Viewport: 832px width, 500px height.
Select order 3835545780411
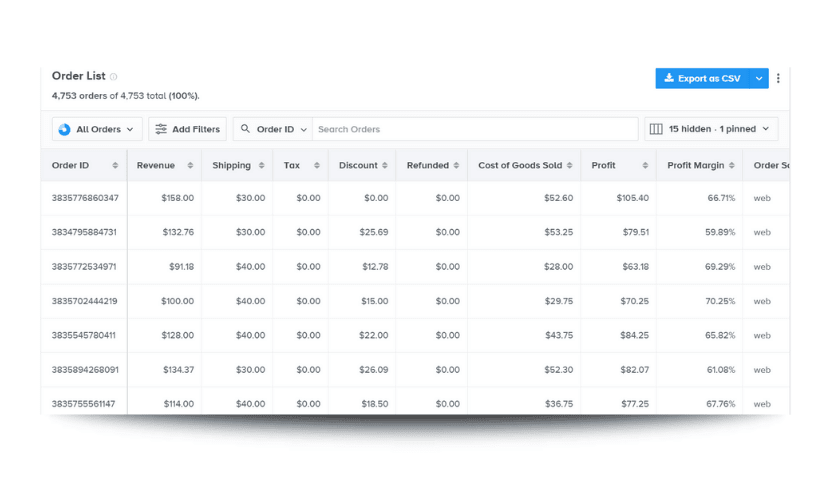point(83,335)
